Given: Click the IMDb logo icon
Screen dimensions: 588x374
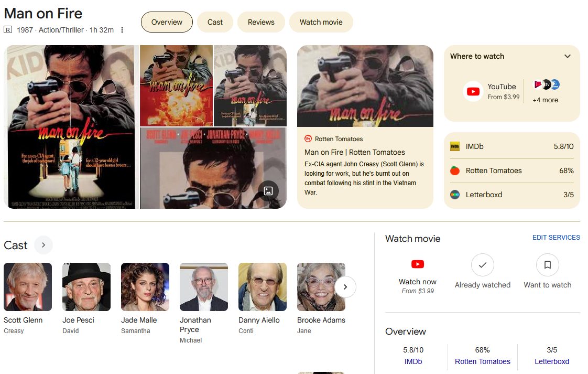Looking at the screenshot, I should click(x=455, y=147).
